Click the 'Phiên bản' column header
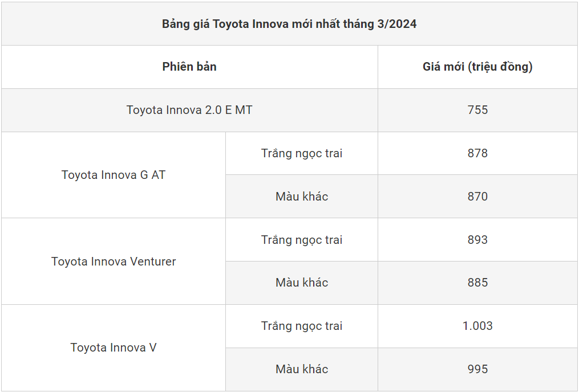 coord(189,67)
